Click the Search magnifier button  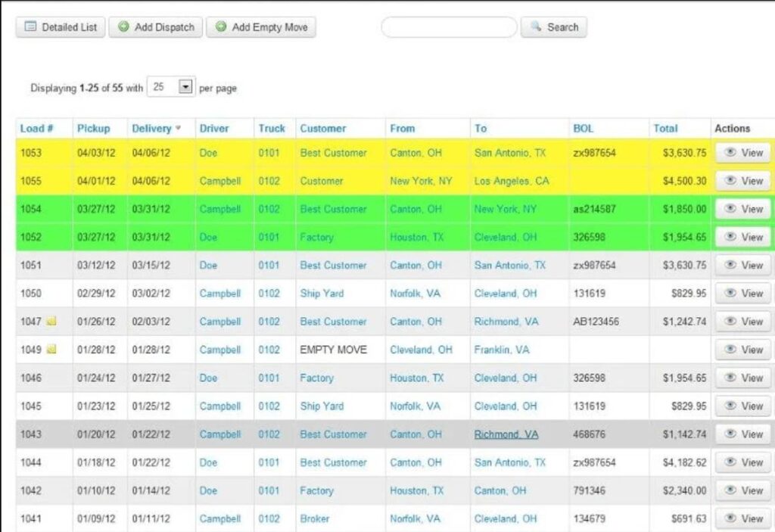click(554, 27)
